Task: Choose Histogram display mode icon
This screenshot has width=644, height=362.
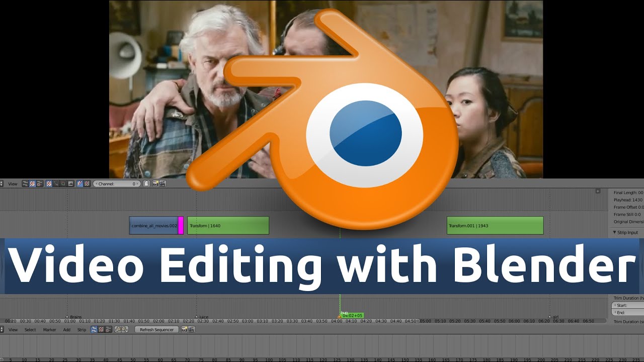Action: tap(70, 184)
